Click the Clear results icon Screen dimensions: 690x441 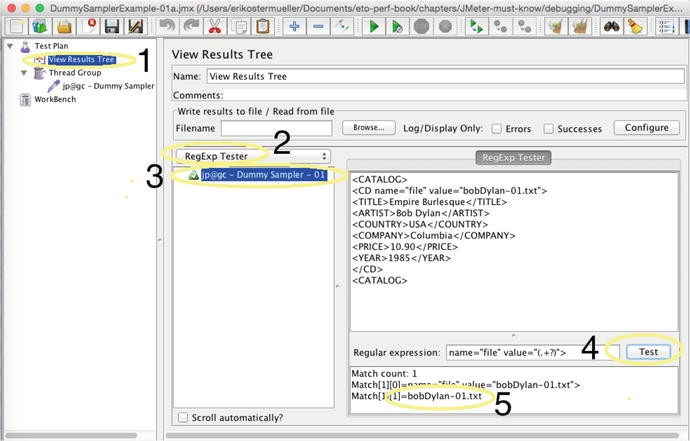[555, 26]
